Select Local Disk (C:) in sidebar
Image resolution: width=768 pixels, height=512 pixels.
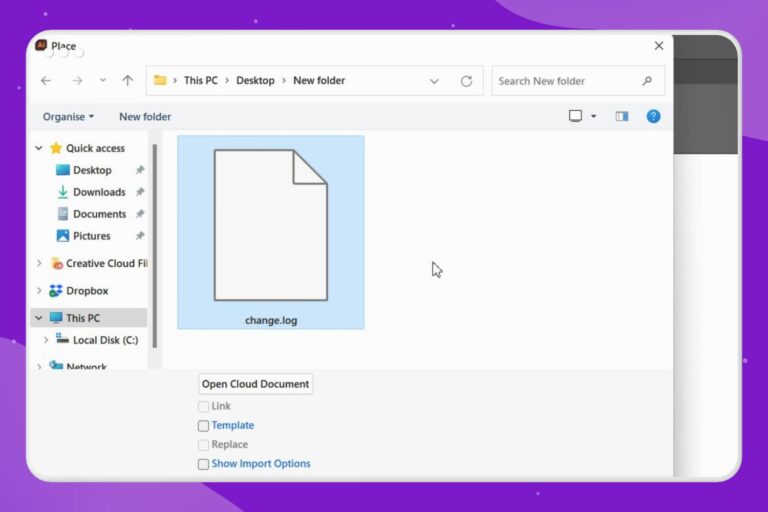tap(105, 340)
